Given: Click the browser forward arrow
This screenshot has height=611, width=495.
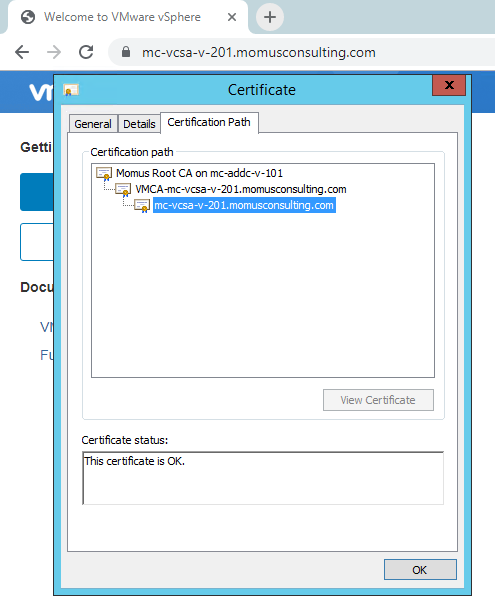Looking at the screenshot, I should click(54, 52).
